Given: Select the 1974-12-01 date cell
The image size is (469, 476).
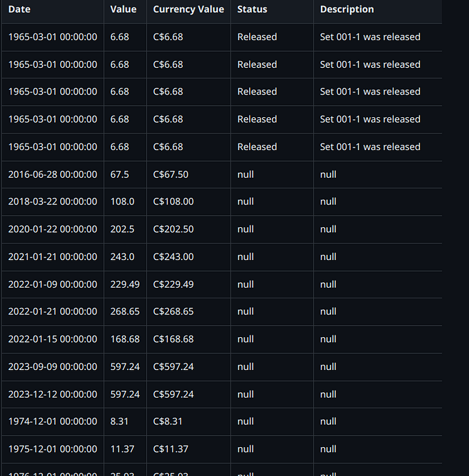Looking at the screenshot, I should 52,422.
